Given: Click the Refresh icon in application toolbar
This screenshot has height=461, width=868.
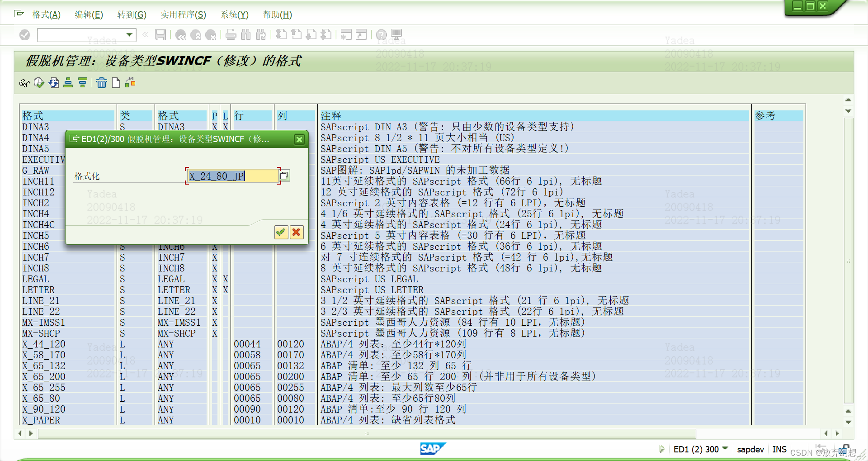Looking at the screenshot, I should point(54,83).
